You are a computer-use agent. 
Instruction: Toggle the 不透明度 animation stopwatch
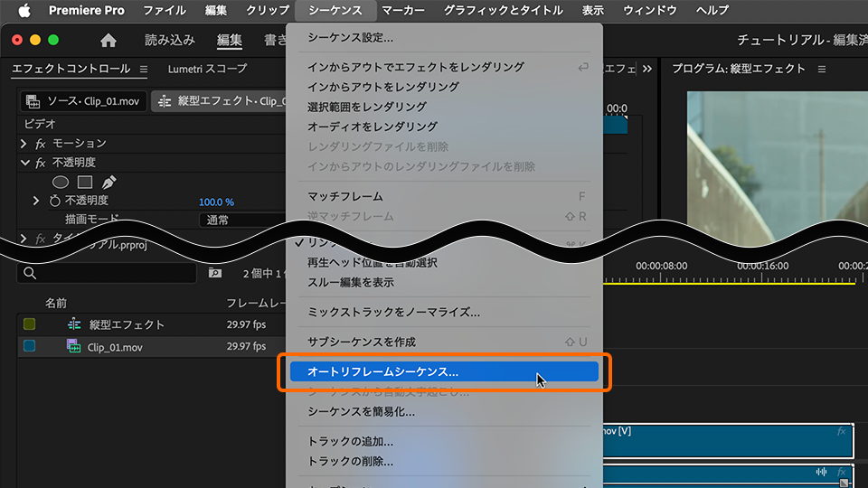coord(54,201)
